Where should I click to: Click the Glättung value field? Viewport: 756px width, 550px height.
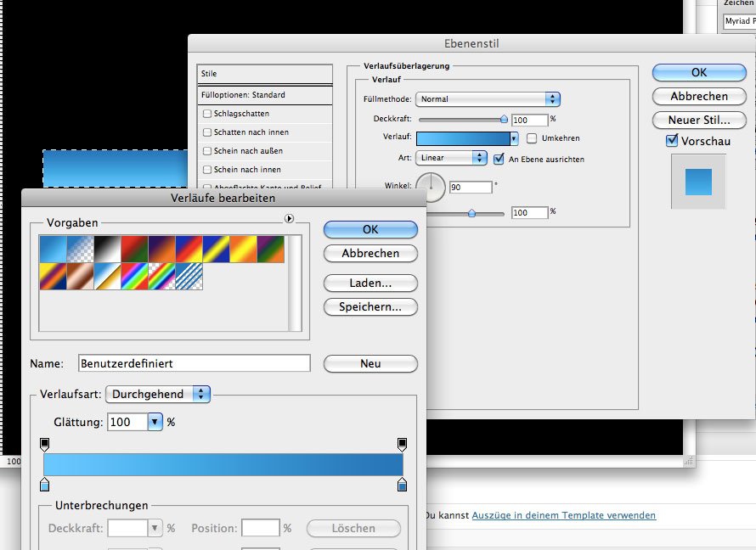[x=127, y=423]
